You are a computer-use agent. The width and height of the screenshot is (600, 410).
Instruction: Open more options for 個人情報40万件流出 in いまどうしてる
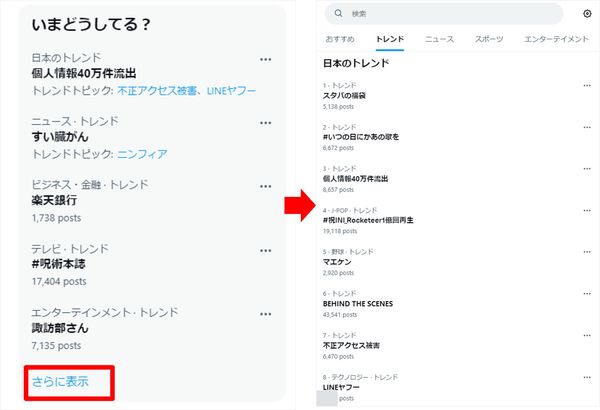[266, 59]
